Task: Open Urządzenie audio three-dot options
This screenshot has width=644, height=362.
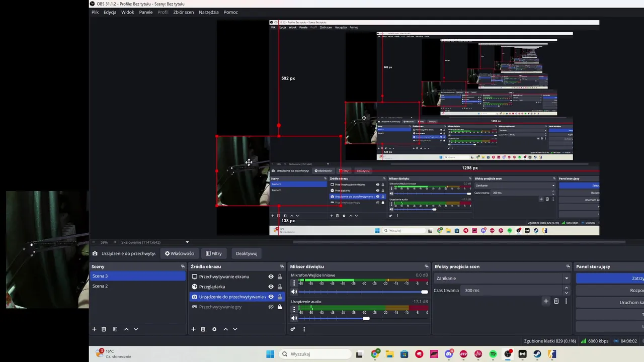Action: pyautogui.click(x=294, y=310)
